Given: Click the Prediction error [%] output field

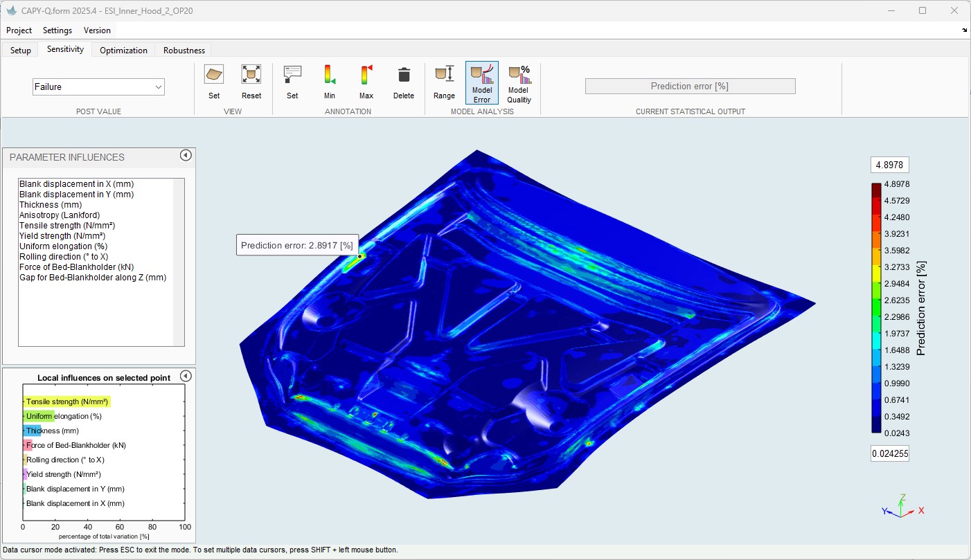Looking at the screenshot, I should [690, 86].
